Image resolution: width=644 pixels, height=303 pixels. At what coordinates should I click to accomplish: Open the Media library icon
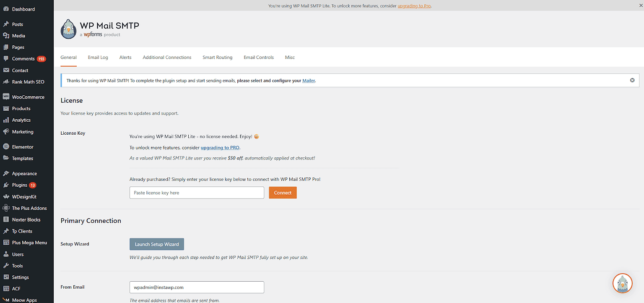tap(7, 36)
